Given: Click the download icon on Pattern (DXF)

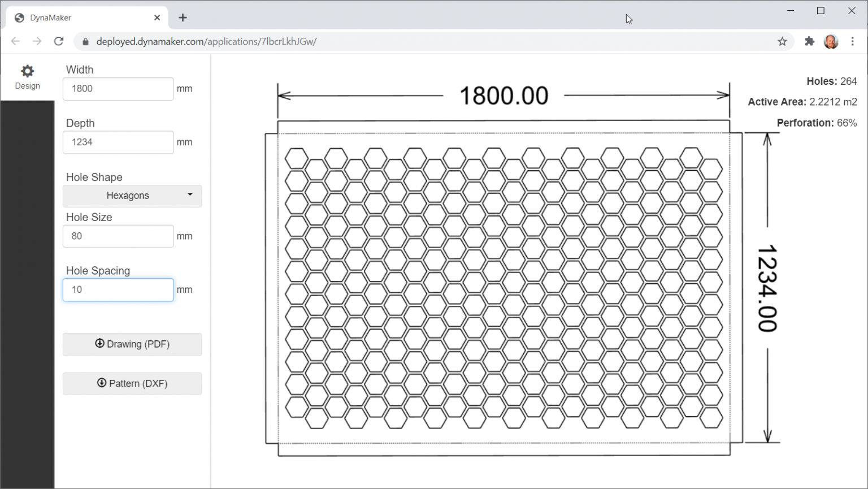Looking at the screenshot, I should 101,383.
